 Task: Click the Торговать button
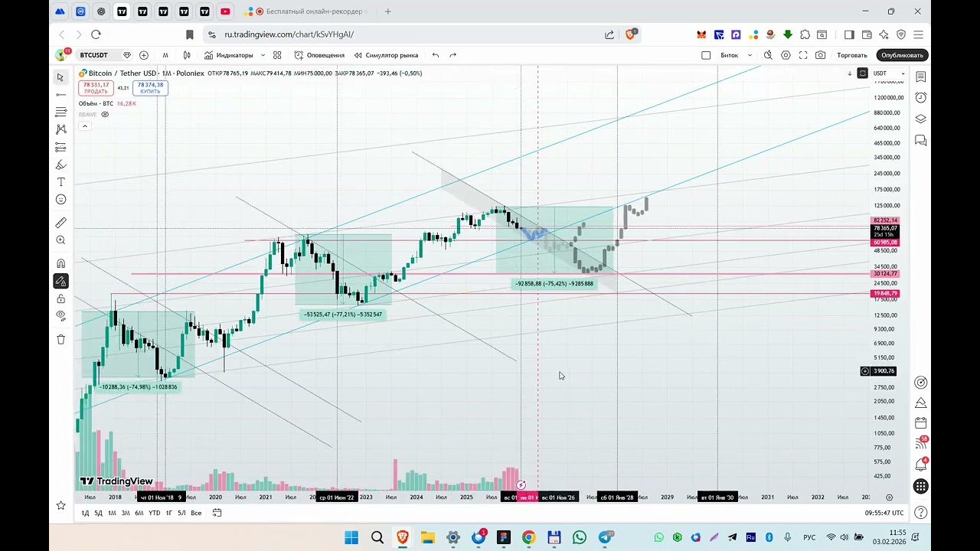[852, 55]
